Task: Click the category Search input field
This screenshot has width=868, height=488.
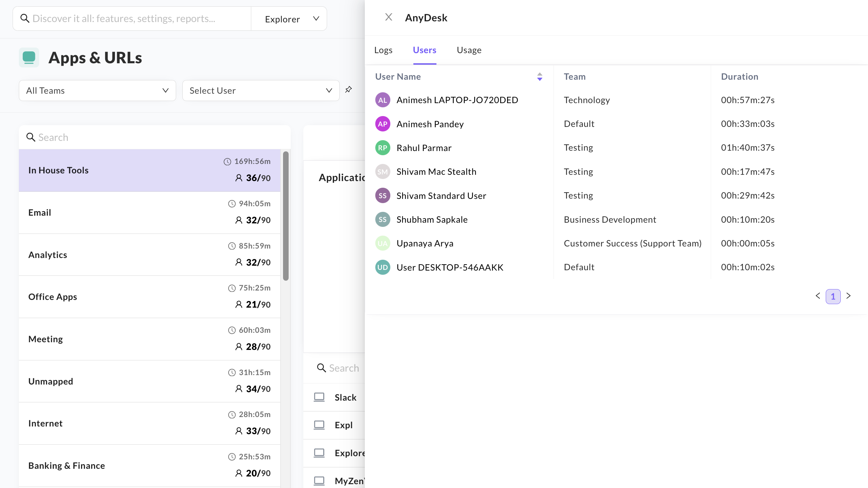Action: pyautogui.click(x=155, y=137)
